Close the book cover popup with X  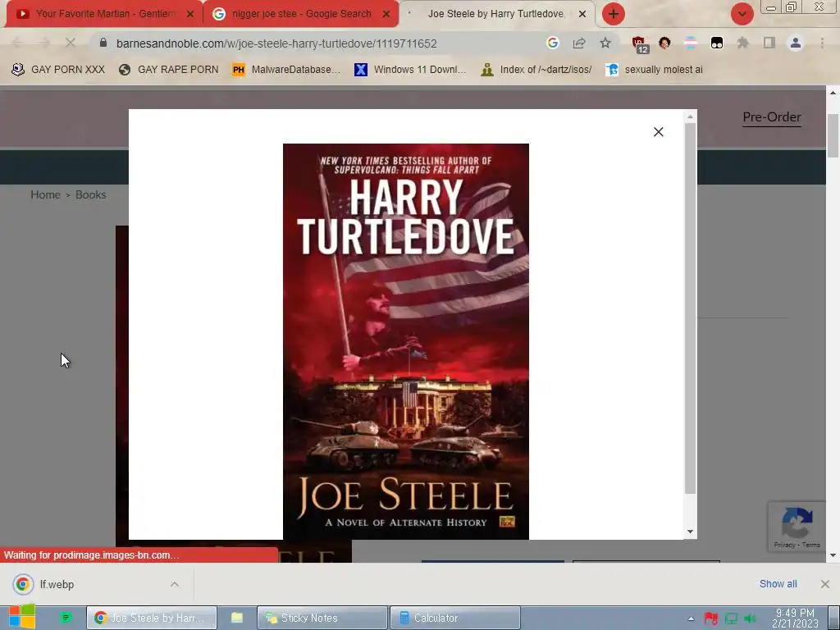tap(659, 132)
